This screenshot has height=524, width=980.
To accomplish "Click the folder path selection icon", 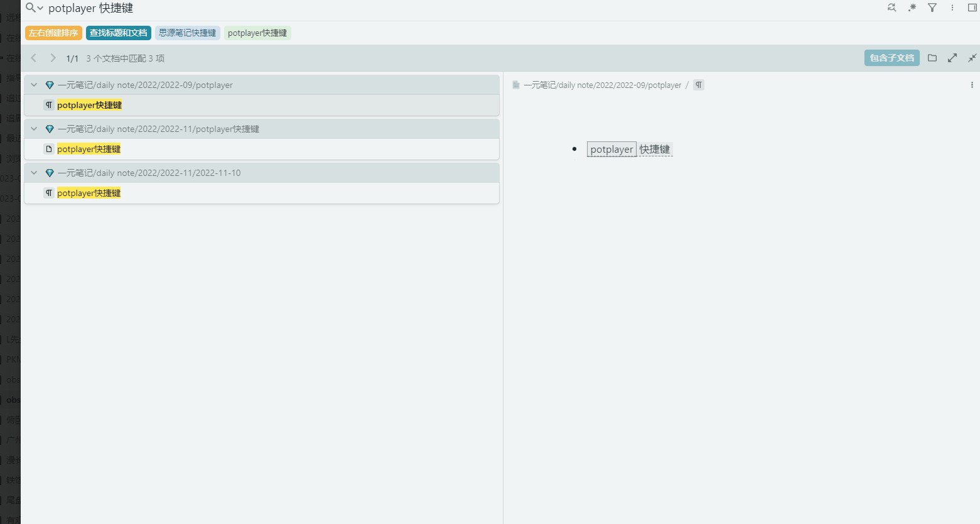I will click(x=932, y=58).
